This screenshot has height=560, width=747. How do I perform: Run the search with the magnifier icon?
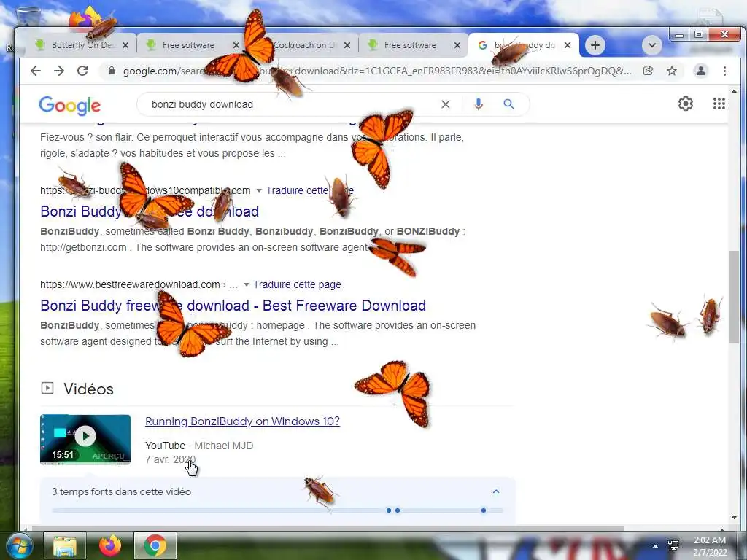click(508, 104)
